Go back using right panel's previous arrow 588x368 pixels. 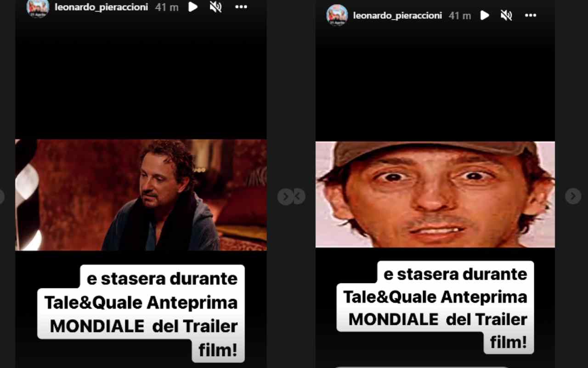(x=299, y=197)
